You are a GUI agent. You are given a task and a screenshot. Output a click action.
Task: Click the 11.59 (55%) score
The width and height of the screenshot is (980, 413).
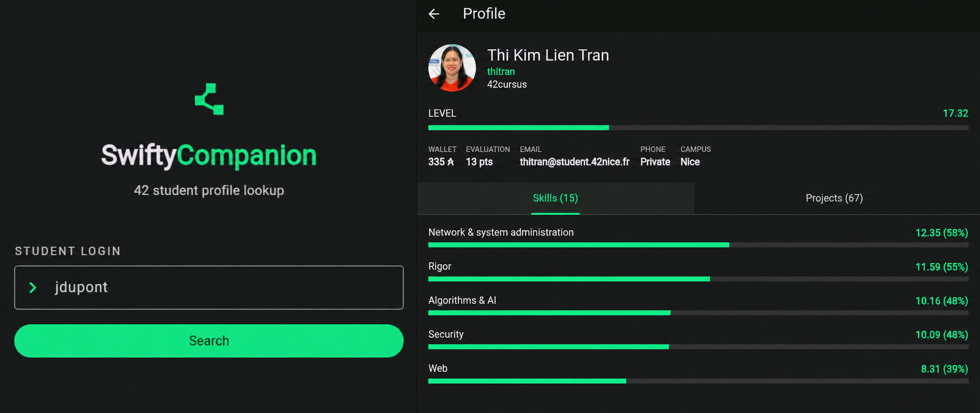coord(941,267)
